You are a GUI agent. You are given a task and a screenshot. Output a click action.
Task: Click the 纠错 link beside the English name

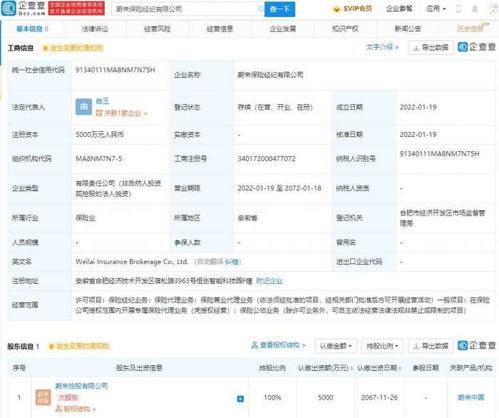[233, 262]
